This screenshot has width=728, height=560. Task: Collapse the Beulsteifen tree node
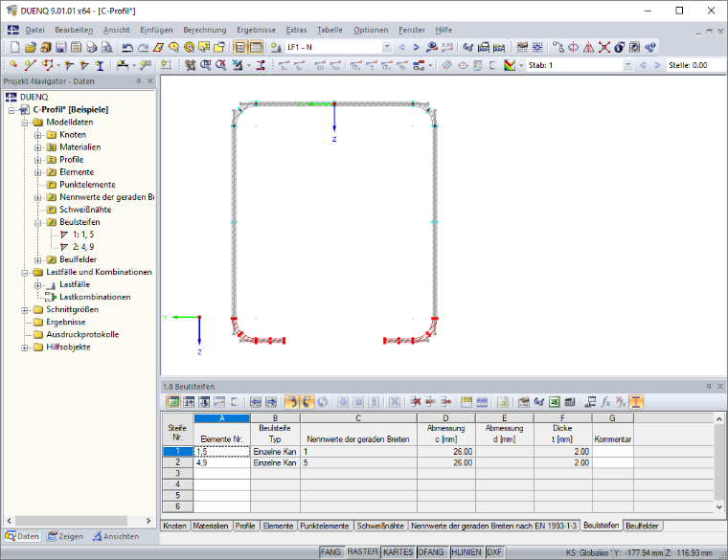37,223
